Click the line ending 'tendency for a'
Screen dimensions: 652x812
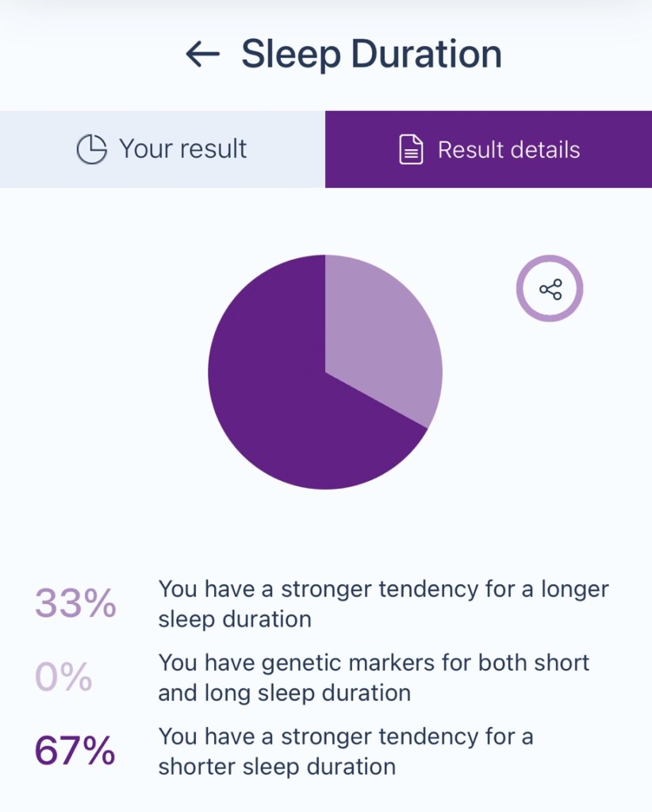[x=345, y=737]
